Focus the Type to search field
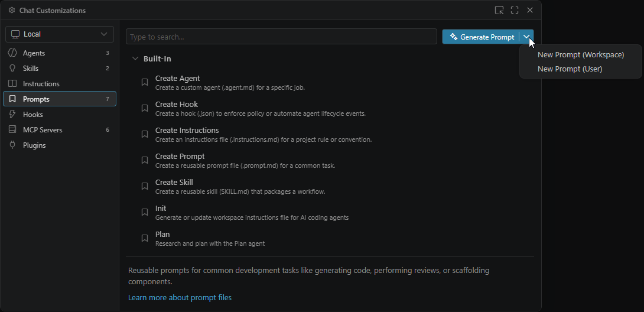Viewport: 644px width, 312px height. [x=281, y=37]
